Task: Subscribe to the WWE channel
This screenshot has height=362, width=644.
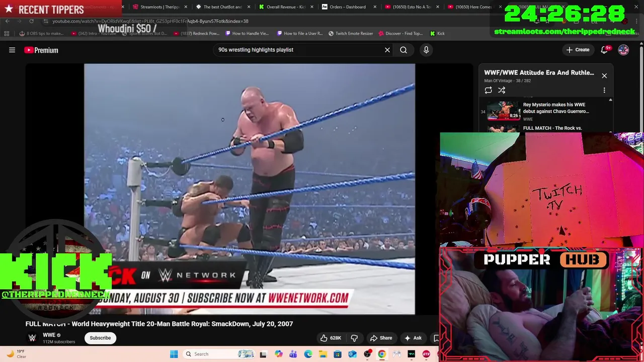Action: tap(100, 338)
